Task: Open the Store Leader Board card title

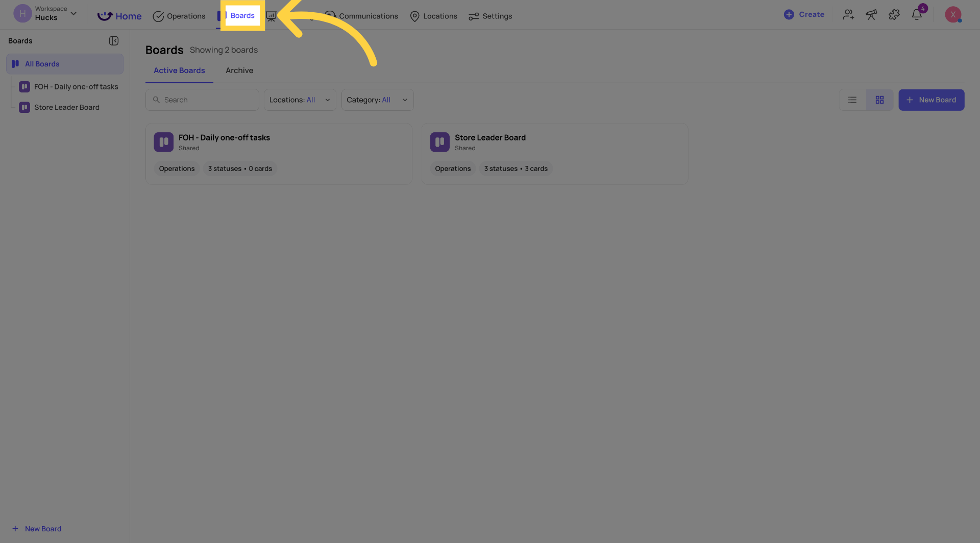Action: point(490,137)
